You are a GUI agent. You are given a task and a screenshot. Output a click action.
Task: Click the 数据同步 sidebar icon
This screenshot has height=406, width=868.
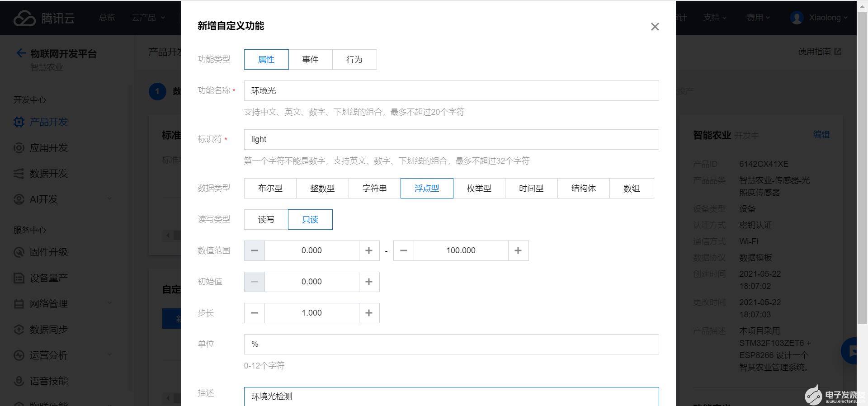(19, 330)
